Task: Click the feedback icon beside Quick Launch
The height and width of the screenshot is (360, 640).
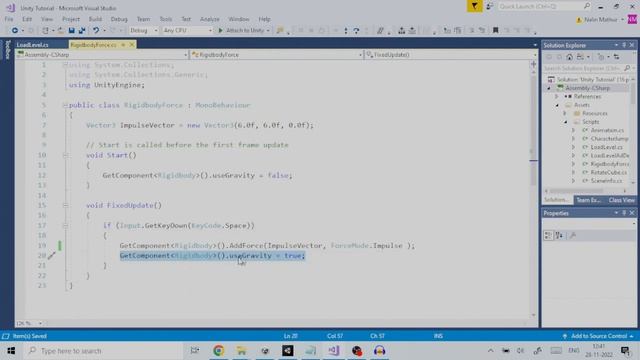Action: click(x=489, y=6)
